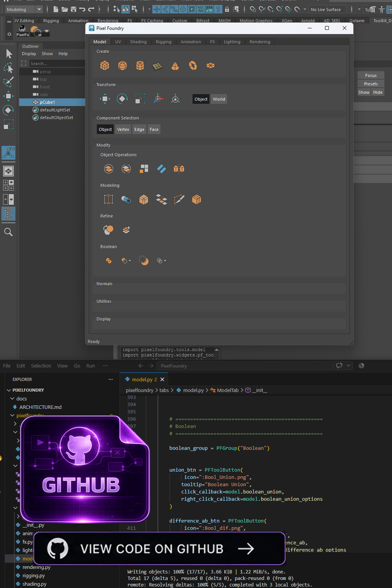Toggle the Outliner panel layout button in Maya toolbox
Viewport: 392px width, 588px height.
(8, 214)
